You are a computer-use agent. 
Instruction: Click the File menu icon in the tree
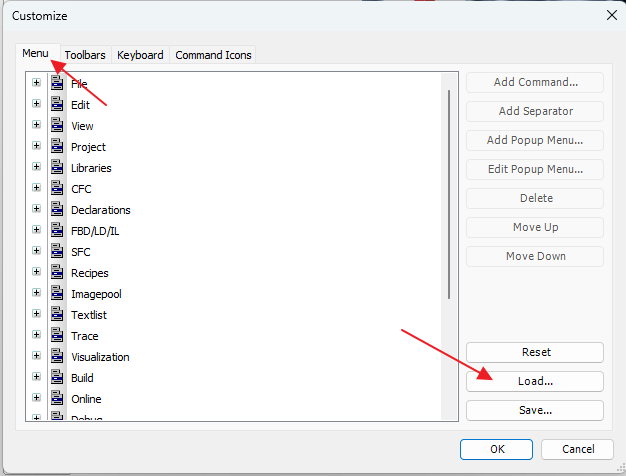(x=57, y=83)
